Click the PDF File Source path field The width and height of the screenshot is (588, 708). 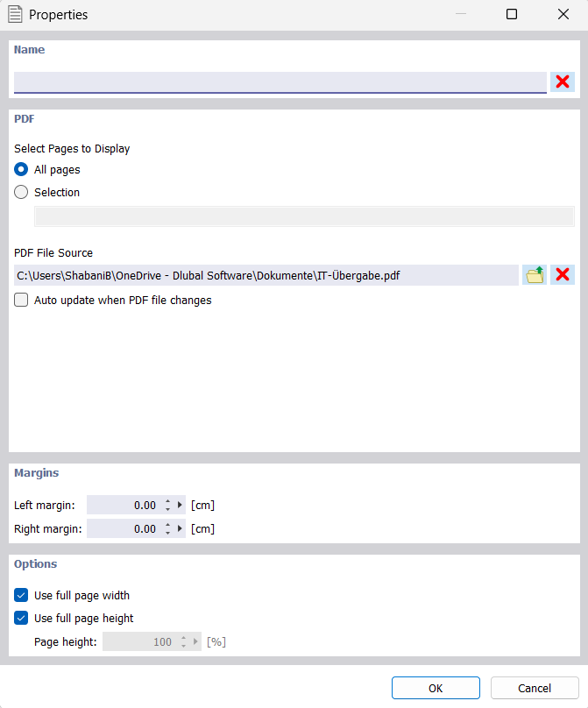click(263, 274)
